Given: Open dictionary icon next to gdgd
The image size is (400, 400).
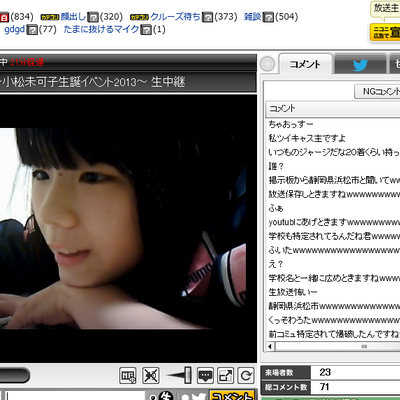Looking at the screenshot, I should pyautogui.click(x=32, y=30).
